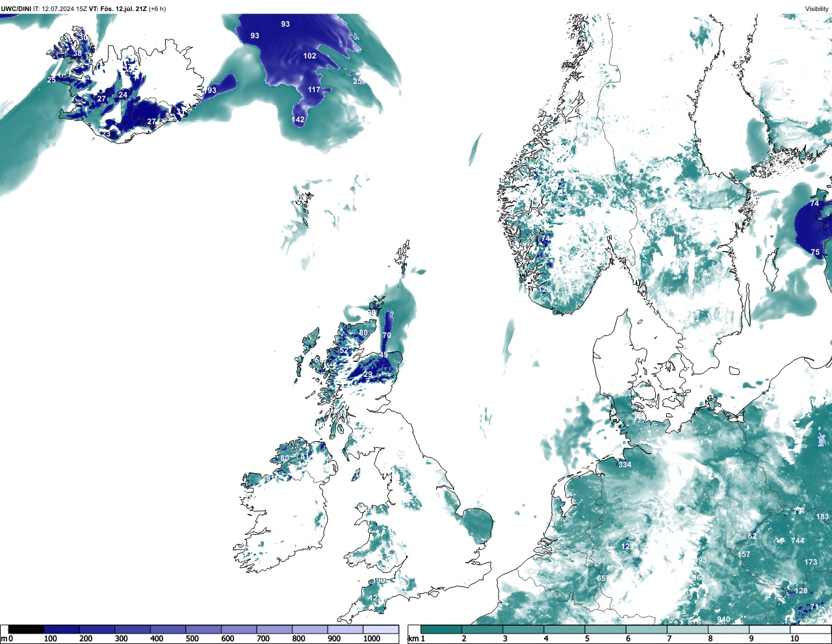The height and width of the screenshot is (644, 832).
Task: Click the 100–200 m dark blue legend swatch
Action: (62, 629)
